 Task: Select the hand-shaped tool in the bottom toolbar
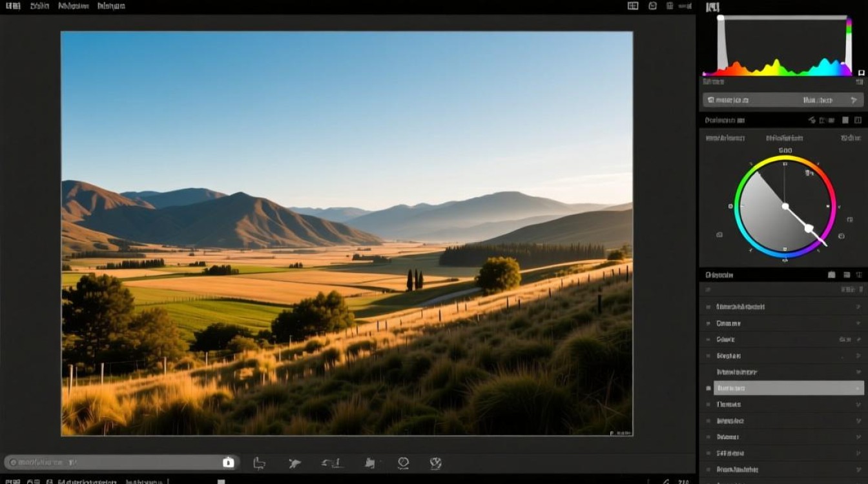pos(370,463)
